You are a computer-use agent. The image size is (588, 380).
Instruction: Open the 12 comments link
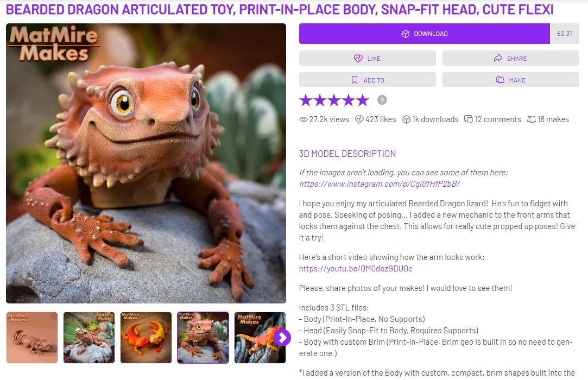click(x=498, y=119)
